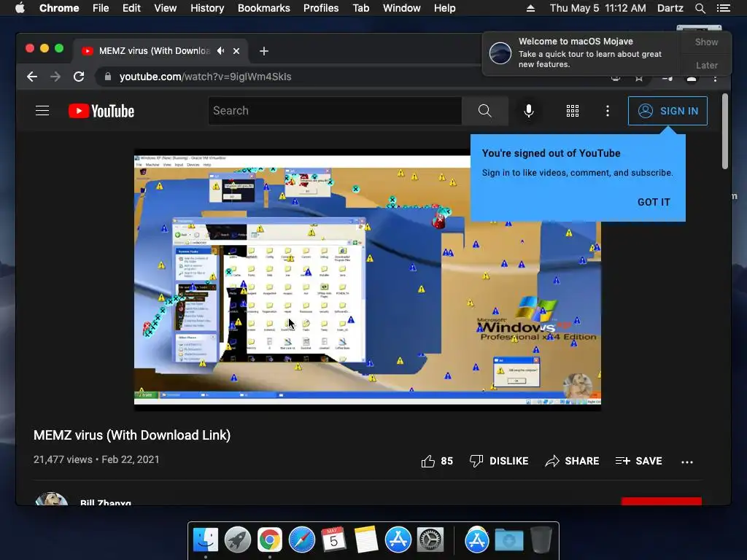Launch Launchpad from the Dock

pos(238,540)
